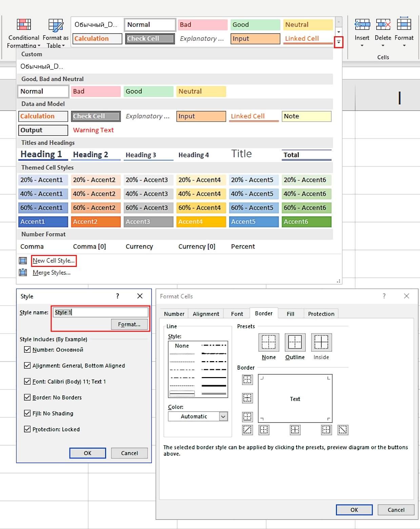The image size is (420, 529).
Task: Close the Format Cells dialog
Action: (x=406, y=296)
